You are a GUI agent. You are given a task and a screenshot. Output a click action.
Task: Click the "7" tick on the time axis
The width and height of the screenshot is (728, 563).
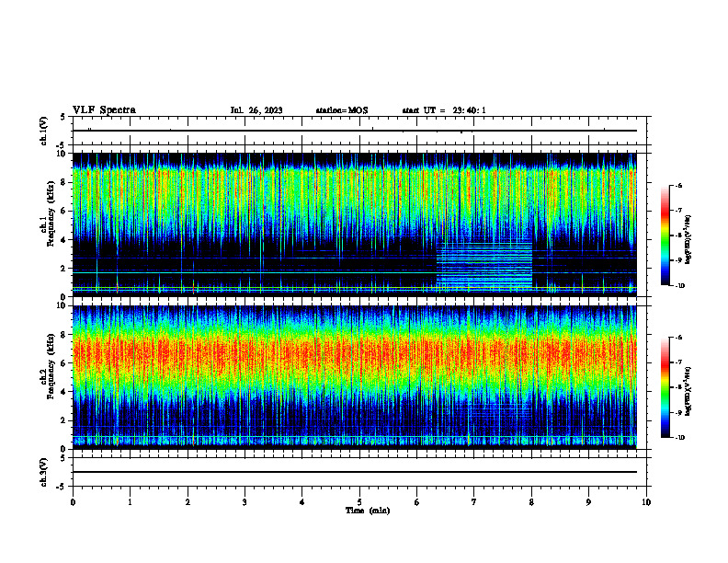pos(474,502)
